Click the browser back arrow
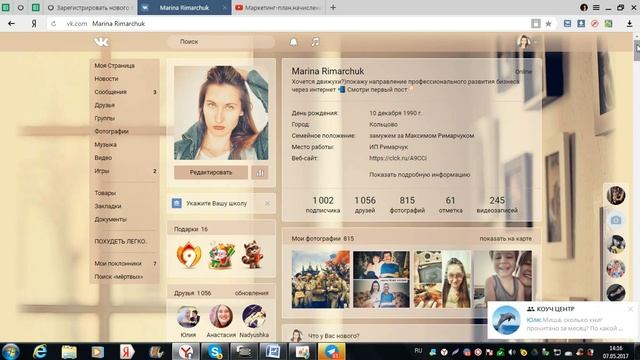 point(11,24)
